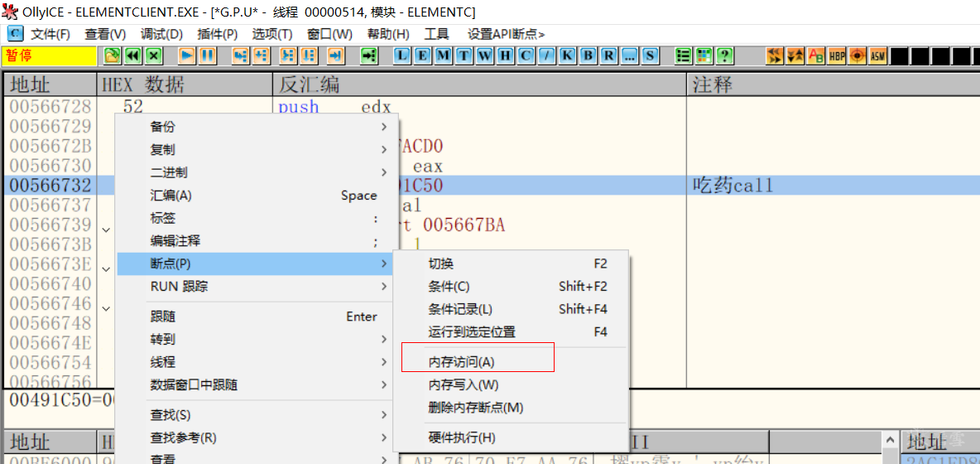
Task: Open the 文件(F) menu
Action: click(x=50, y=35)
